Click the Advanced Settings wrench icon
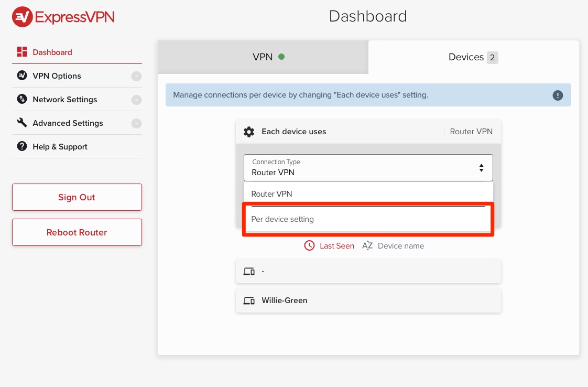The height and width of the screenshot is (387, 588). 21,123
